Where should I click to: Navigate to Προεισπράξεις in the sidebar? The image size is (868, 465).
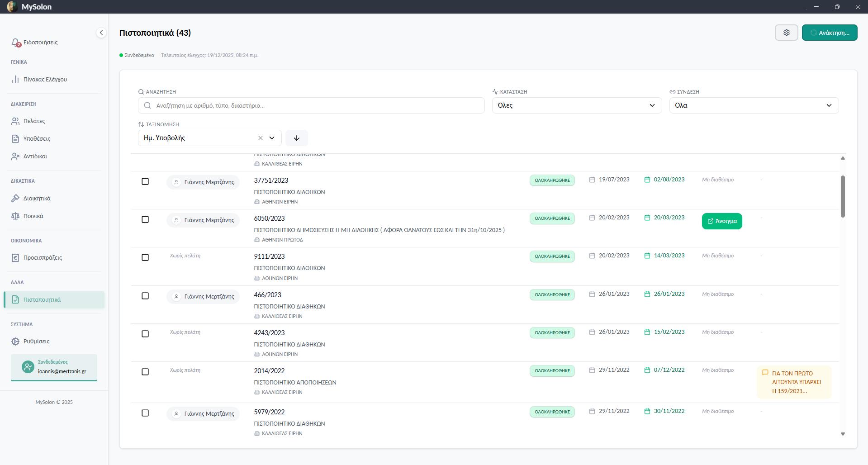point(43,258)
